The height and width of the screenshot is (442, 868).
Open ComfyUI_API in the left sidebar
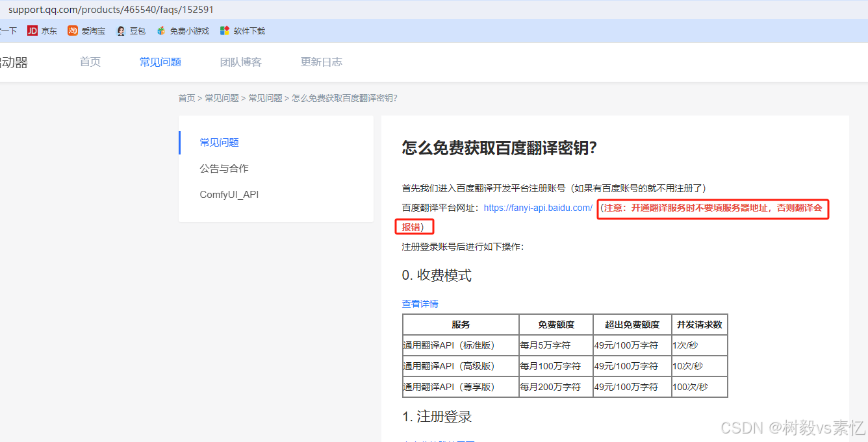pos(229,195)
